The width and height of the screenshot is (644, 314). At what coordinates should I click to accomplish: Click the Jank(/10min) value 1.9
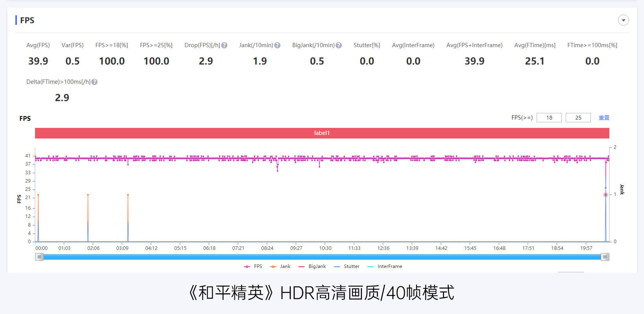tap(260, 61)
